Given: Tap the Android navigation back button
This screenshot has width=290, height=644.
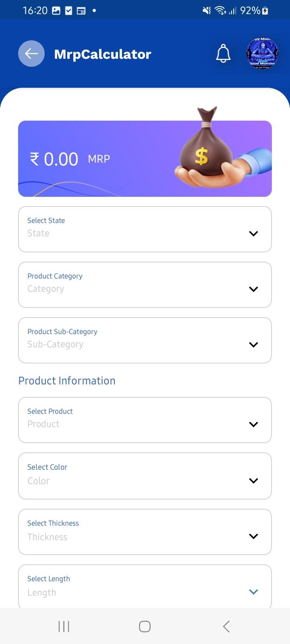Looking at the screenshot, I should coord(226,626).
